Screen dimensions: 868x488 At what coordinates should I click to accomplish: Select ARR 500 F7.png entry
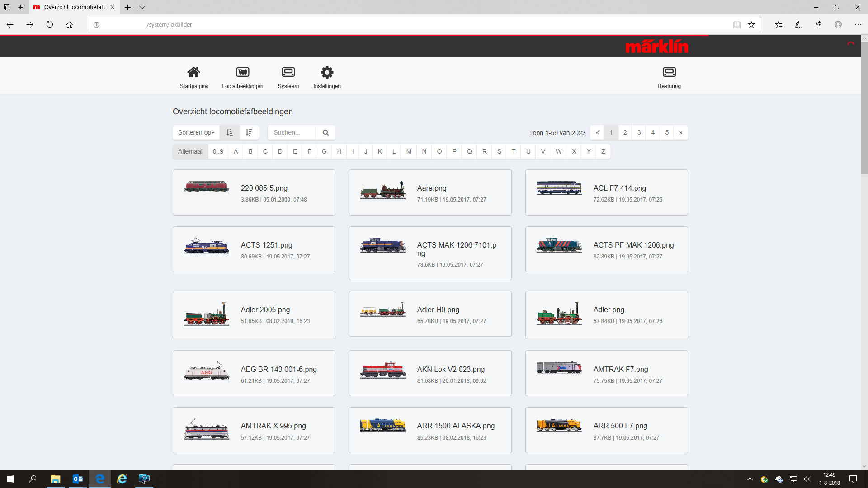[606, 430]
